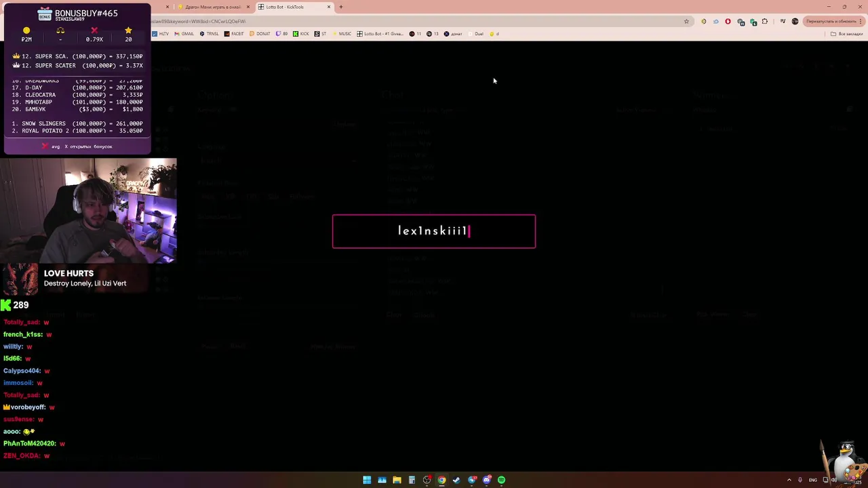Open the Chrome extensions puzzle icon
Screen dimensions: 868x488
pos(765,21)
